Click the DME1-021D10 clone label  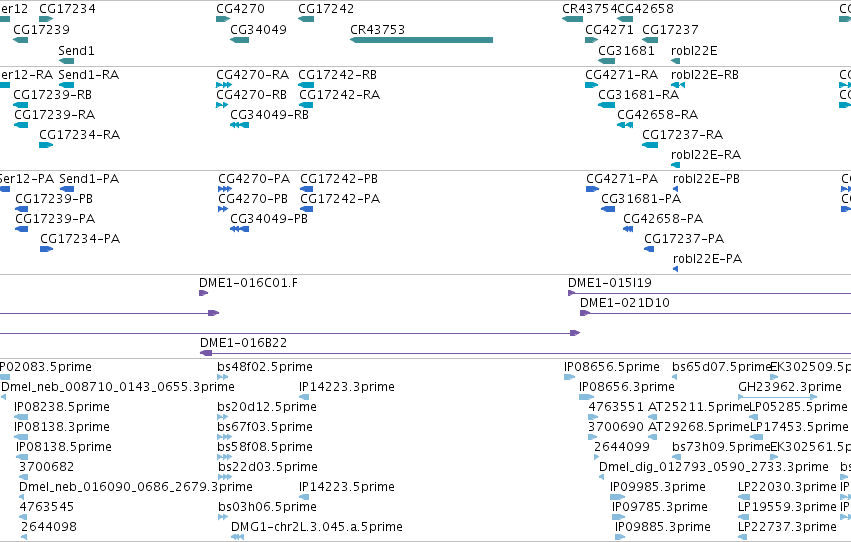[x=624, y=303]
